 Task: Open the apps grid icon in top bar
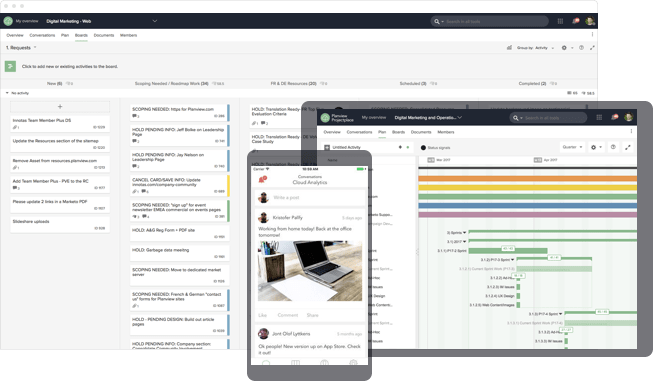pyautogui.click(x=560, y=21)
